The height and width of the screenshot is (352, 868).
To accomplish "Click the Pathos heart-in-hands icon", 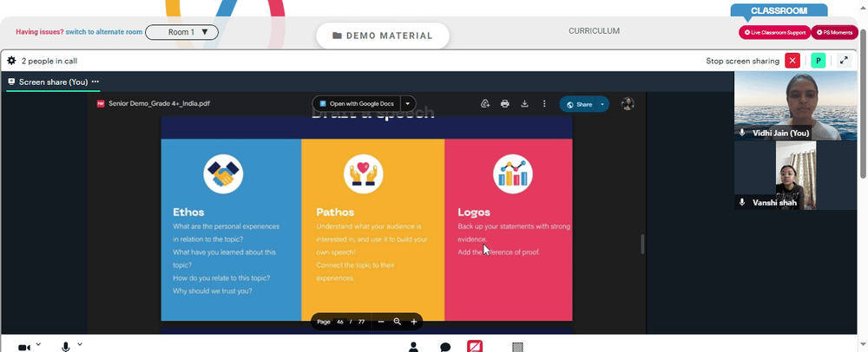I will click(x=364, y=174).
